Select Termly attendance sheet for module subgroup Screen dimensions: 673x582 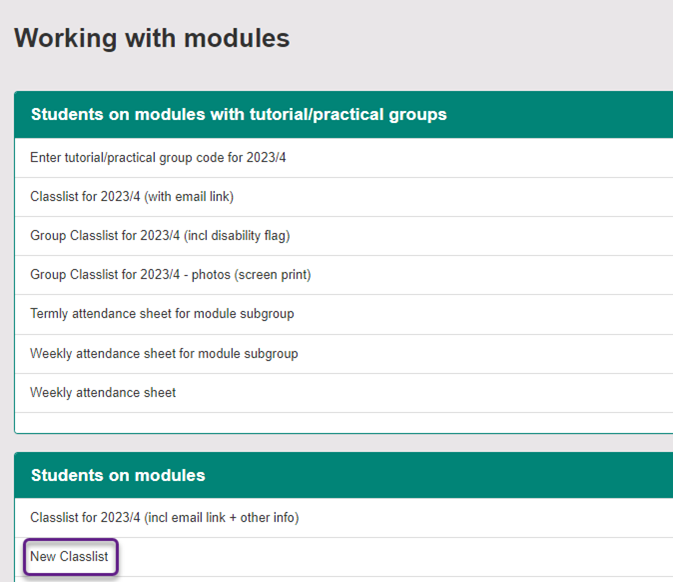point(161,314)
